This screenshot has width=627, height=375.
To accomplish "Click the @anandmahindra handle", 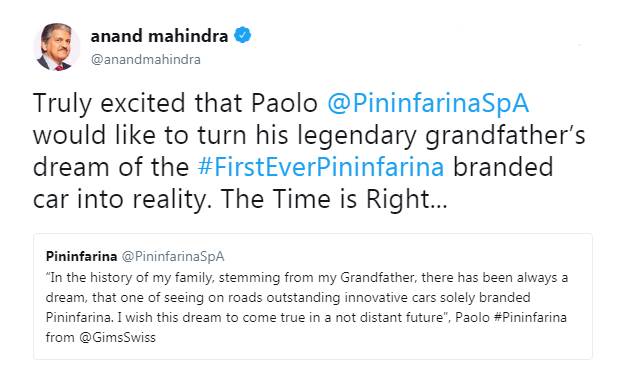I will tap(146, 60).
